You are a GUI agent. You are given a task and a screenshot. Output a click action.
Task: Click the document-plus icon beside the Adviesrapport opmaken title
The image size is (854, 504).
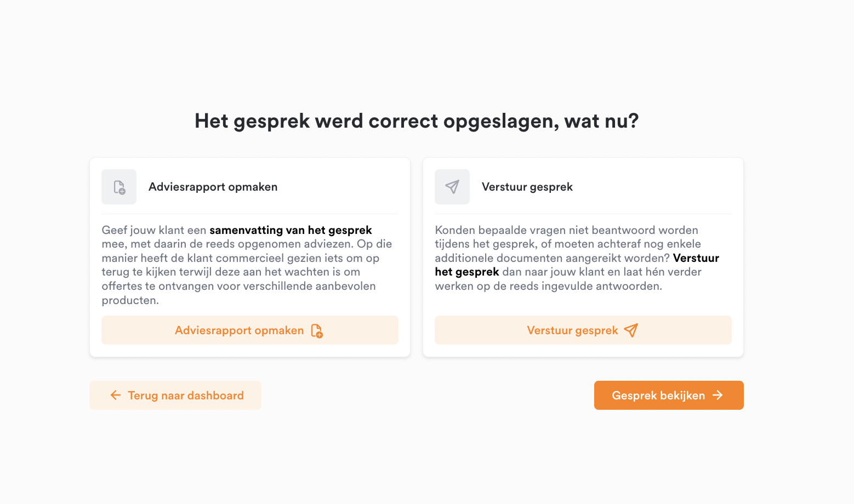click(119, 187)
